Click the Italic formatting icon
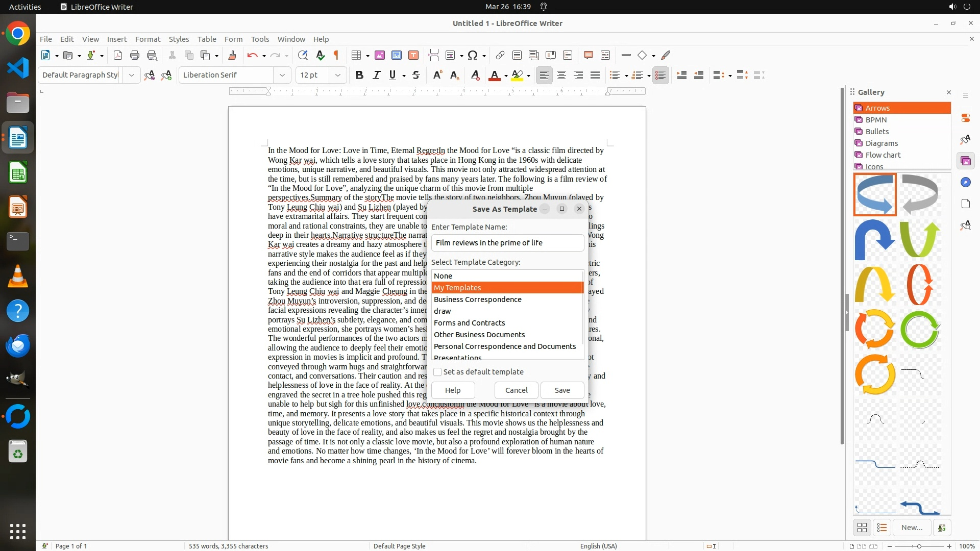Viewport: 980px width, 551px height. coord(377,75)
